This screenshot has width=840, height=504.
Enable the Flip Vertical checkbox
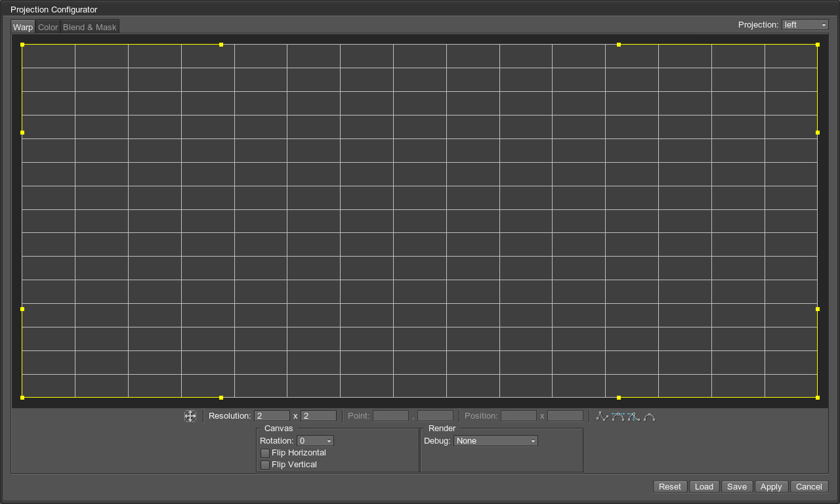265,465
